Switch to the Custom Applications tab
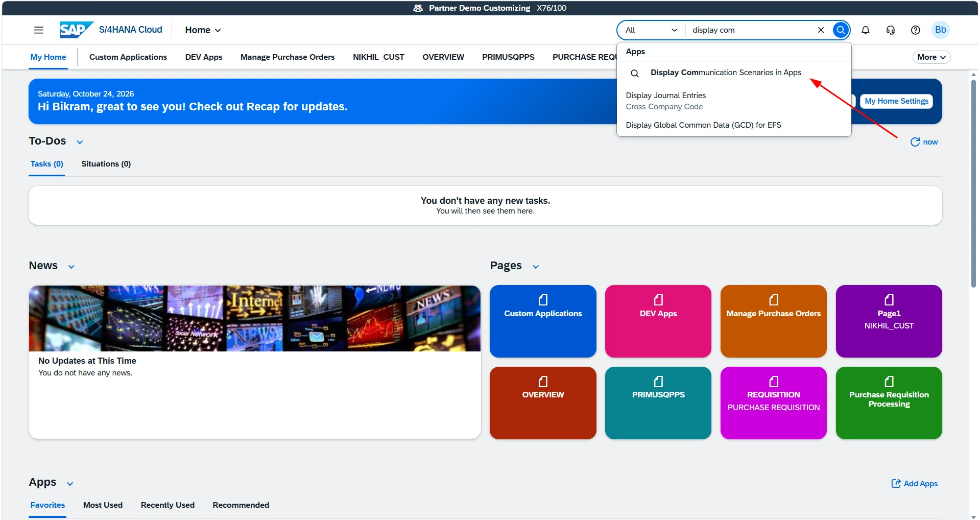980x520 pixels. [128, 57]
